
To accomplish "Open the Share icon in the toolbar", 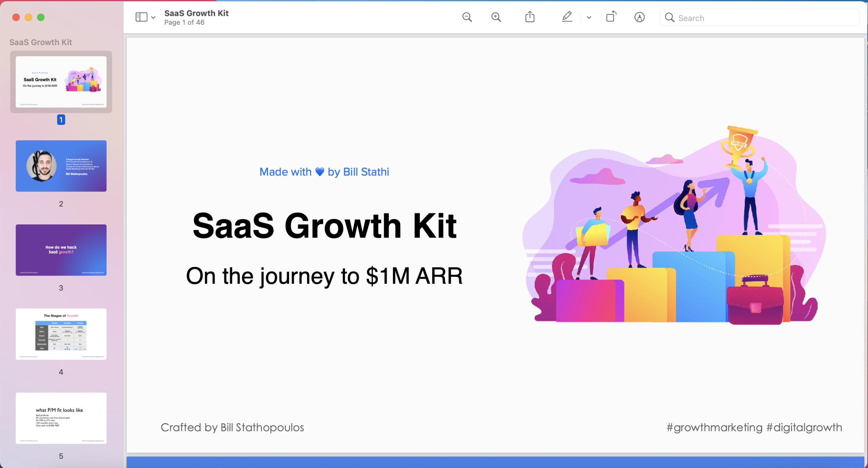I will [x=530, y=17].
